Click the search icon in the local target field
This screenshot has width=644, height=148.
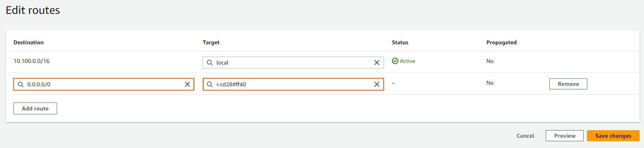click(x=210, y=63)
